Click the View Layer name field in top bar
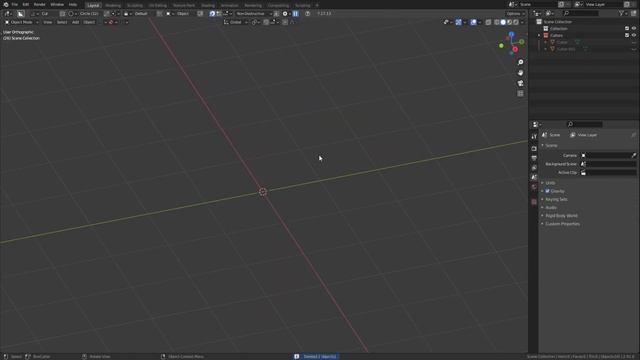640x360 pixels. (x=604, y=4)
